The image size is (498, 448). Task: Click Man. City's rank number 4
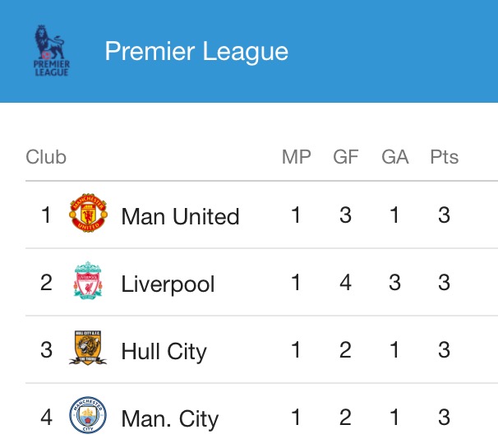point(46,418)
